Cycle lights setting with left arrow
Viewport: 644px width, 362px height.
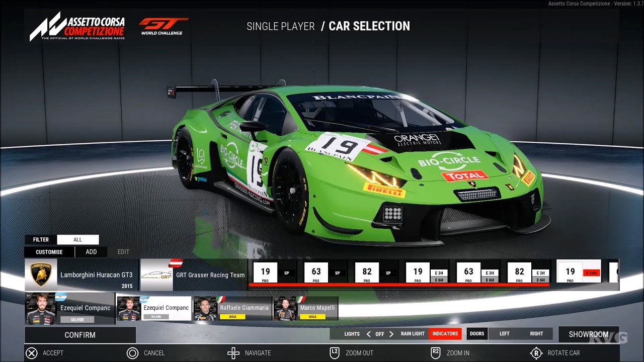[368, 334]
